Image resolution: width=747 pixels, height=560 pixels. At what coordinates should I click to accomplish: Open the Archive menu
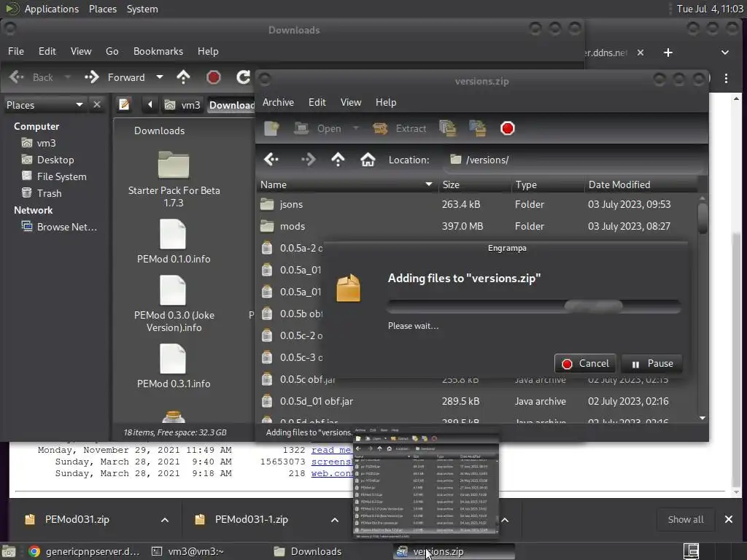278,102
